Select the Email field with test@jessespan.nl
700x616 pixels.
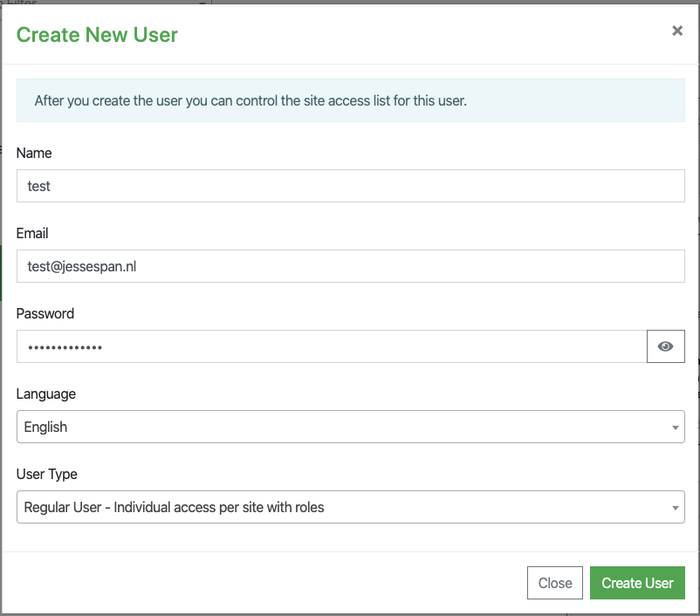pos(351,266)
